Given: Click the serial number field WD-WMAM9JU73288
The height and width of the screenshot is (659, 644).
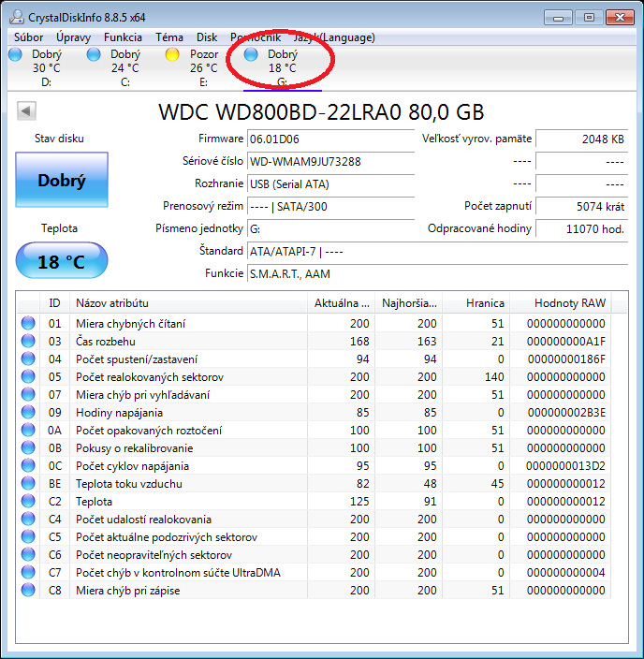Looking at the screenshot, I should point(330,161).
